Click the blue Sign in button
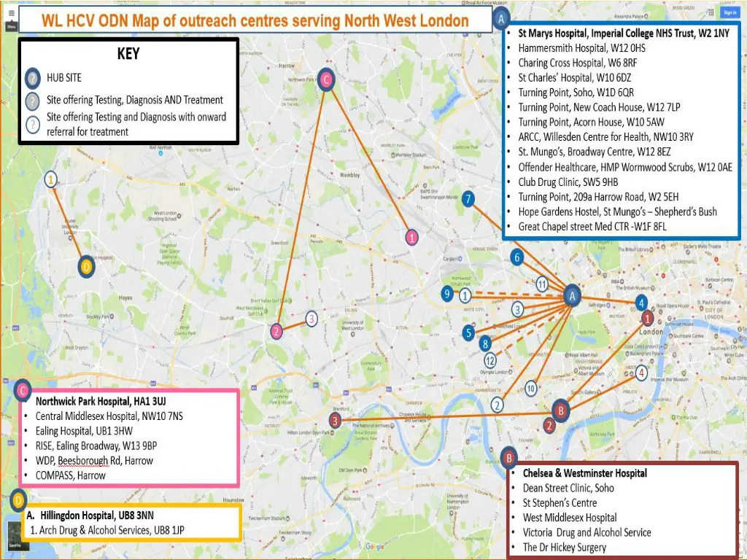Viewport: 747px width, 560px height. [x=729, y=13]
